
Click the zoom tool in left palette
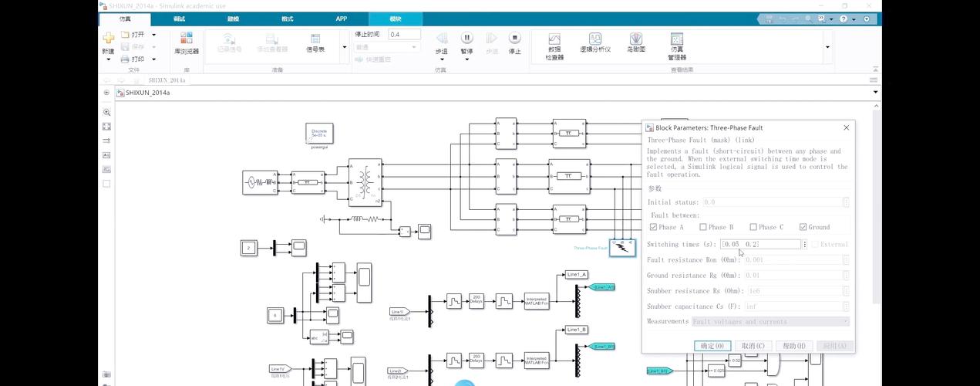pos(107,112)
